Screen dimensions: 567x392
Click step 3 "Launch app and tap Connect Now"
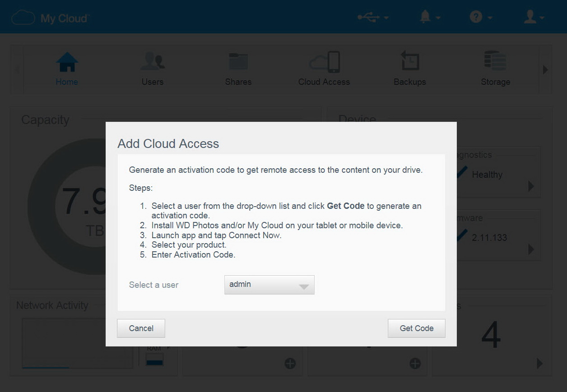216,235
